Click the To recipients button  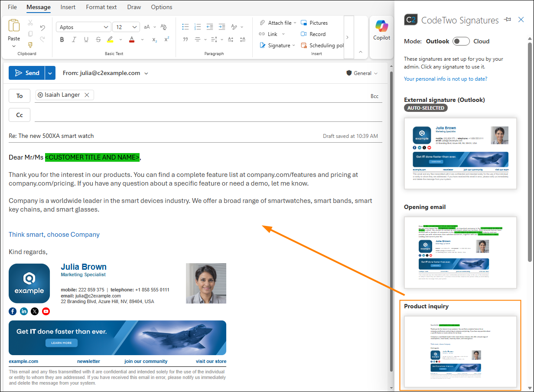coord(20,96)
